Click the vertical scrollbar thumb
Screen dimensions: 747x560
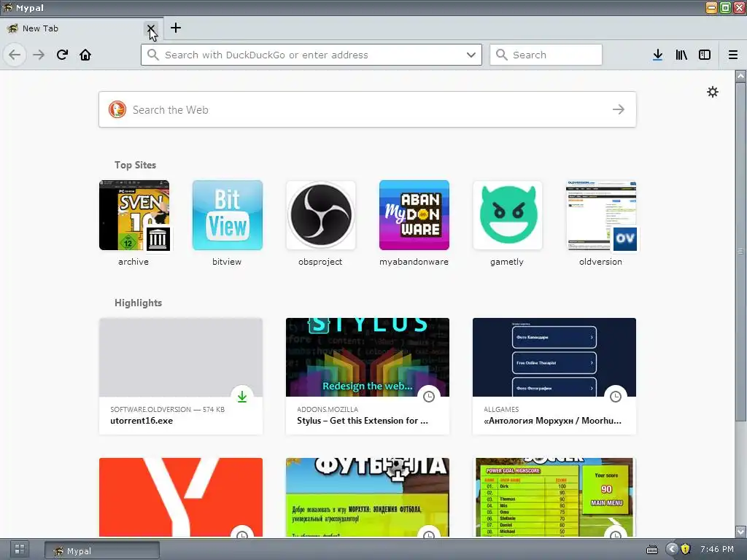click(740, 251)
